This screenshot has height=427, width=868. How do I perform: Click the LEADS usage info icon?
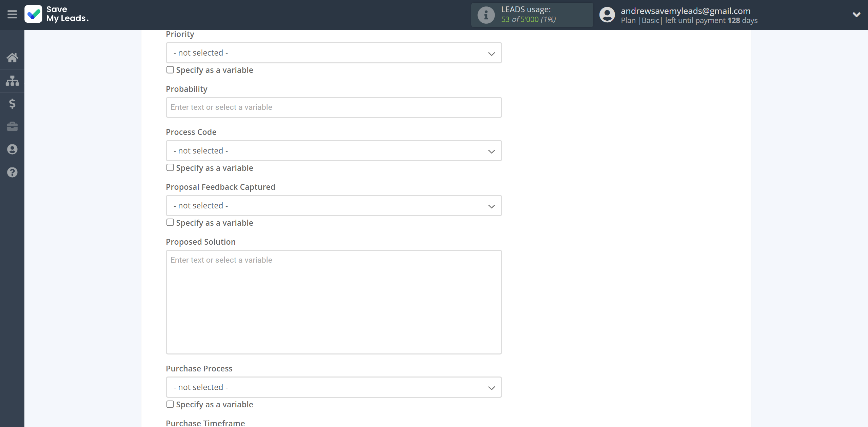click(x=486, y=15)
